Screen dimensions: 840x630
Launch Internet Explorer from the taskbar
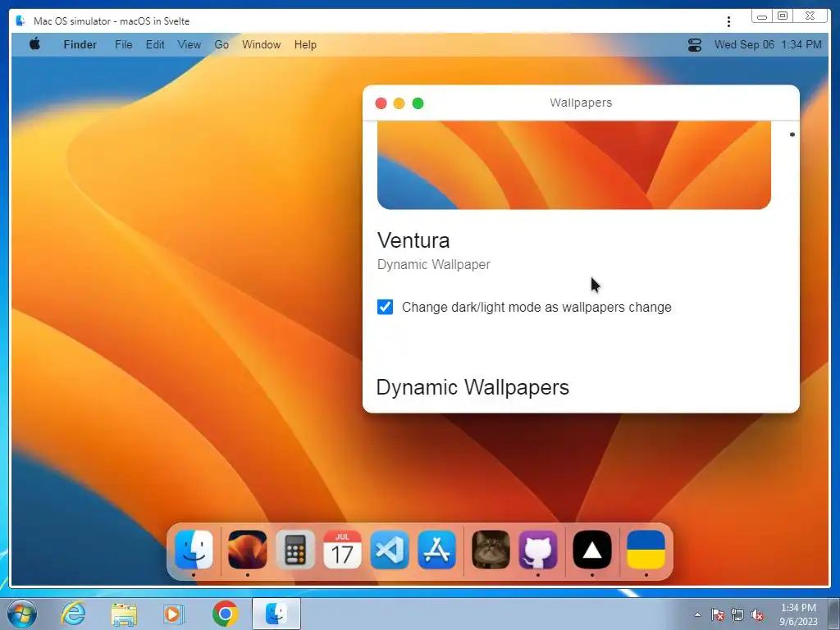point(73,614)
